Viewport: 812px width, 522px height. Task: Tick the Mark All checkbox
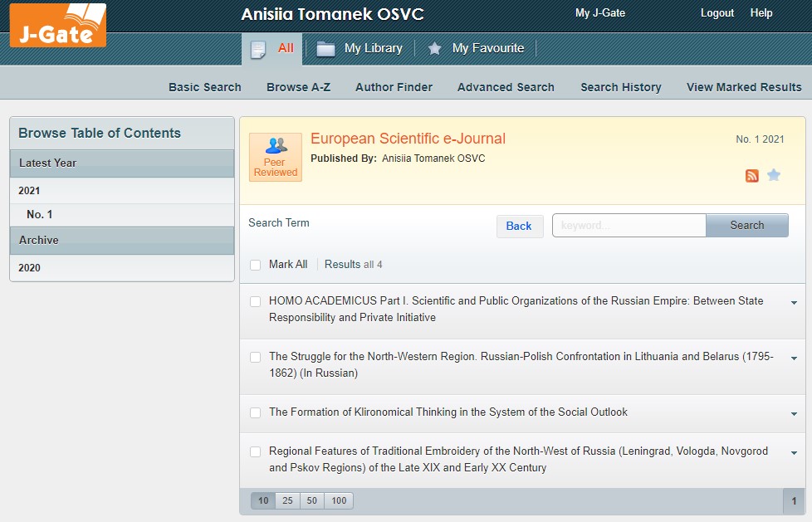click(256, 265)
